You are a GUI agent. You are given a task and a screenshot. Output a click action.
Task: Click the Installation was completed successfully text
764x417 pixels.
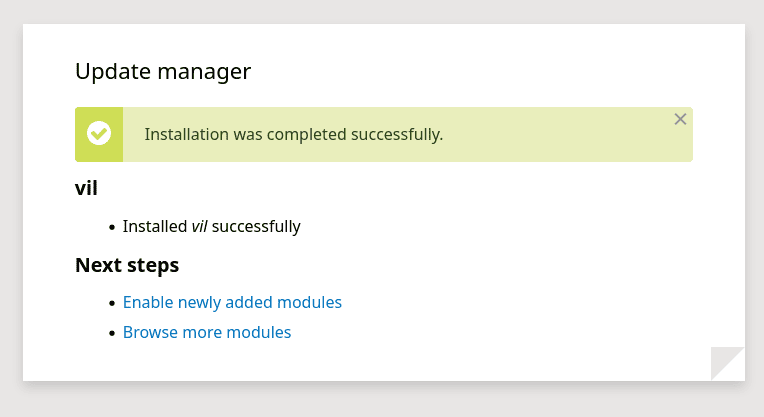pyautogui.click(x=293, y=134)
